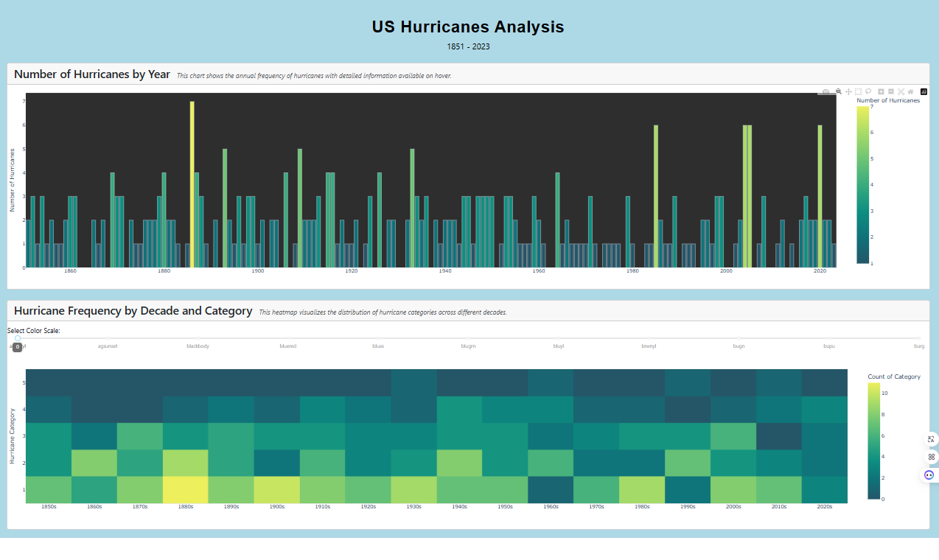Viewport: 939px width, 560px height.
Task: Click the Autoscale icon in modebar
Action: (901, 91)
